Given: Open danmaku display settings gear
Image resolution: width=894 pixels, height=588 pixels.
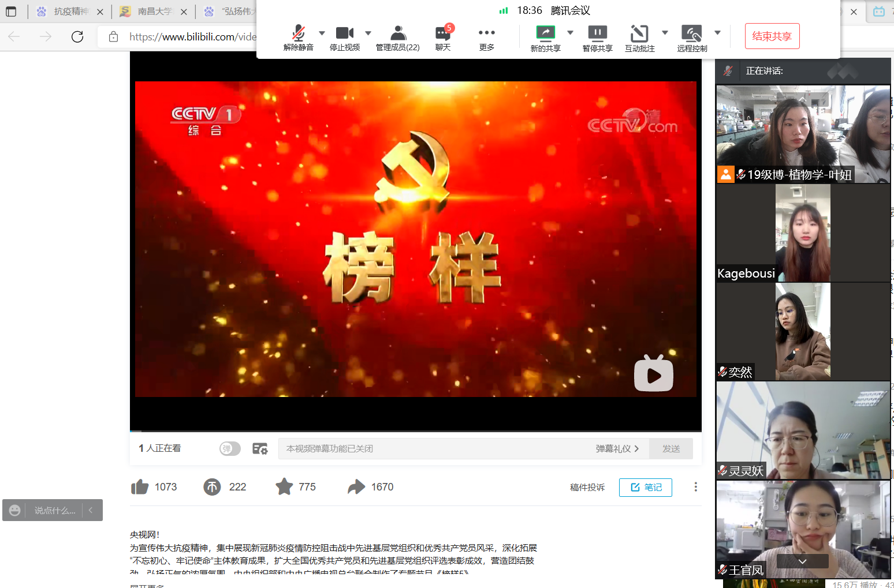Looking at the screenshot, I should (x=260, y=448).
